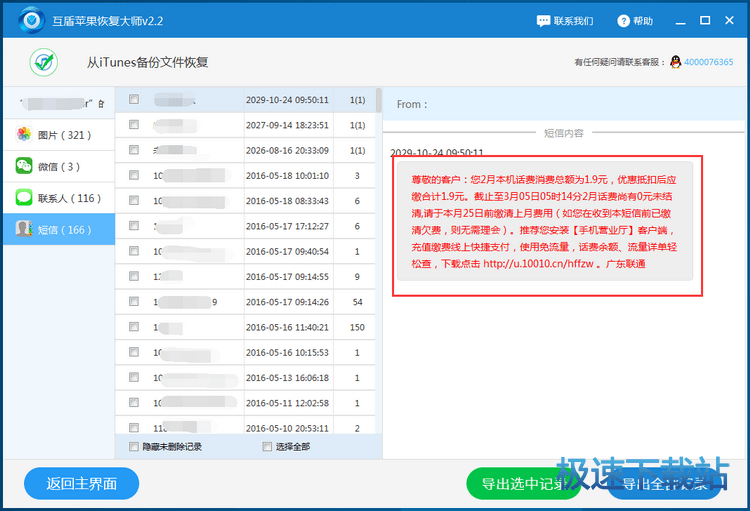Select timestamp 2016-05-17 09:14:26
The image size is (750, 511).
point(287,302)
